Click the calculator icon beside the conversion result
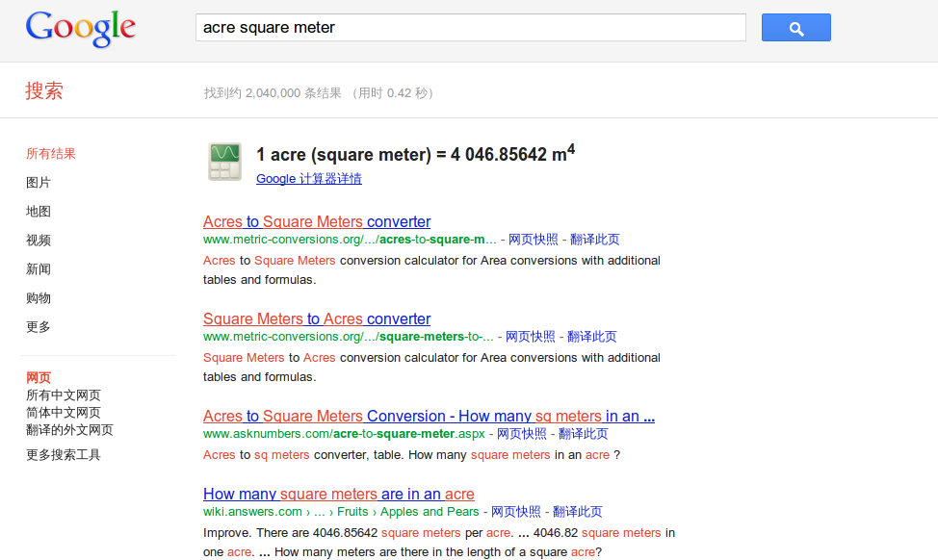The image size is (938, 560). pyautogui.click(x=223, y=160)
